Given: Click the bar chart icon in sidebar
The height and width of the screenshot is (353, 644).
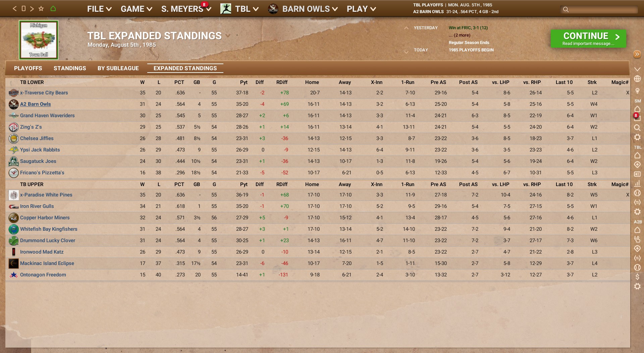Looking at the screenshot, I should (x=637, y=183).
